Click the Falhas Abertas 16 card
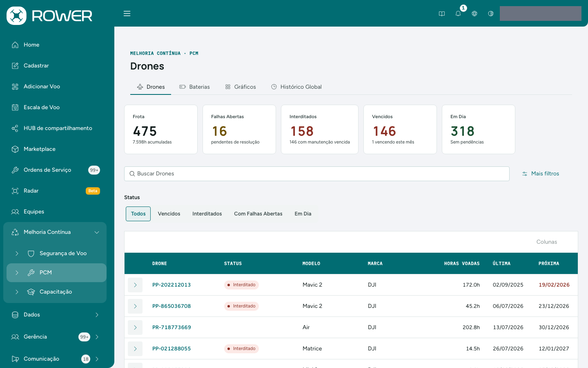 (239, 130)
